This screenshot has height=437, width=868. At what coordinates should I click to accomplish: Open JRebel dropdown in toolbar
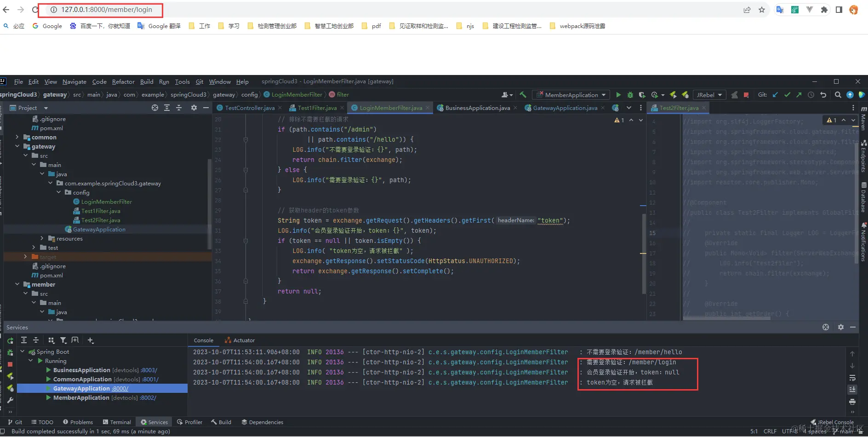coord(709,95)
